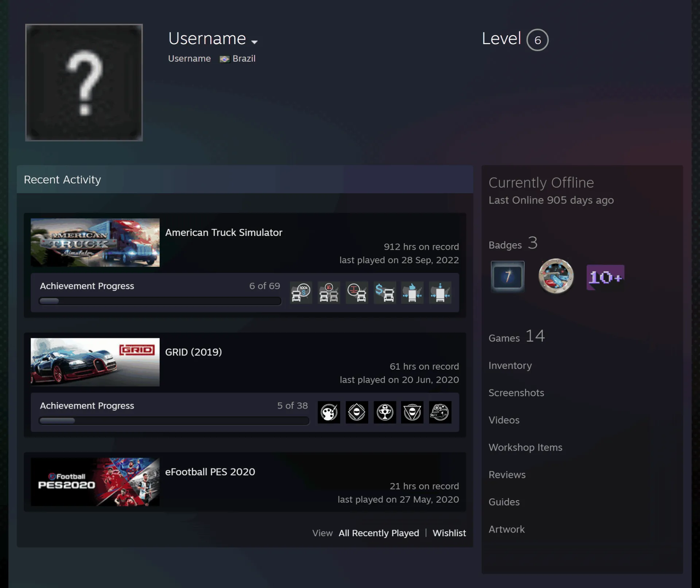
Task: Open Guides from the sidebar
Action: [504, 502]
